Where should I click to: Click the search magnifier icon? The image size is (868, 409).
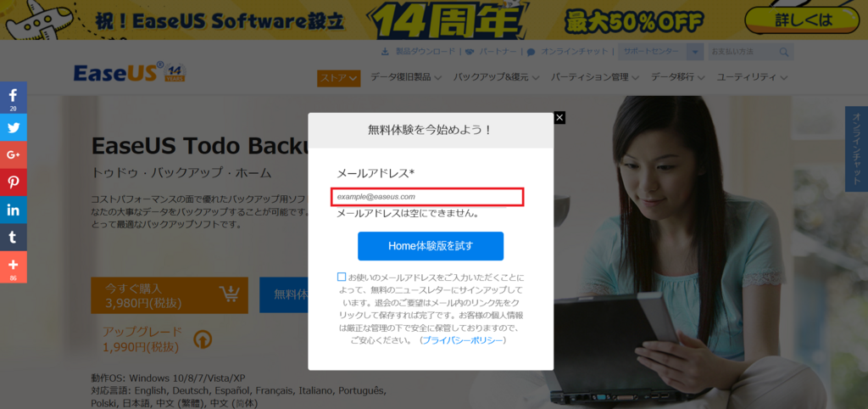(784, 52)
